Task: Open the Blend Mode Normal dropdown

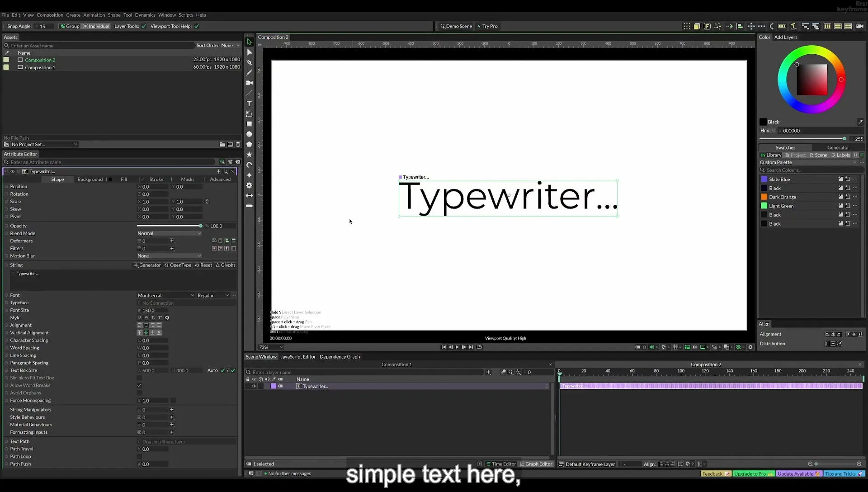Action: [x=169, y=233]
